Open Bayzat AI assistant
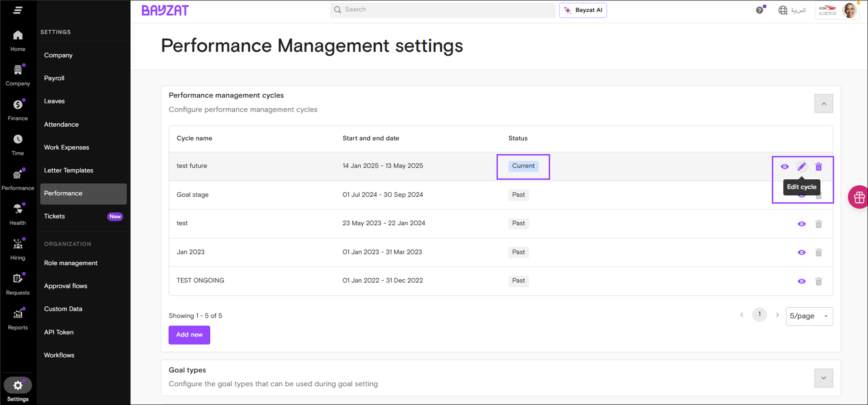This screenshot has height=405, width=868. (583, 10)
